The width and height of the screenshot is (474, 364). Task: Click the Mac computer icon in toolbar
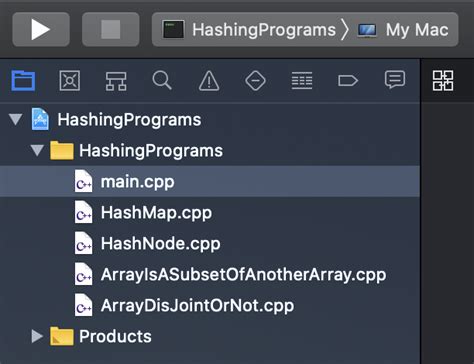tap(367, 30)
